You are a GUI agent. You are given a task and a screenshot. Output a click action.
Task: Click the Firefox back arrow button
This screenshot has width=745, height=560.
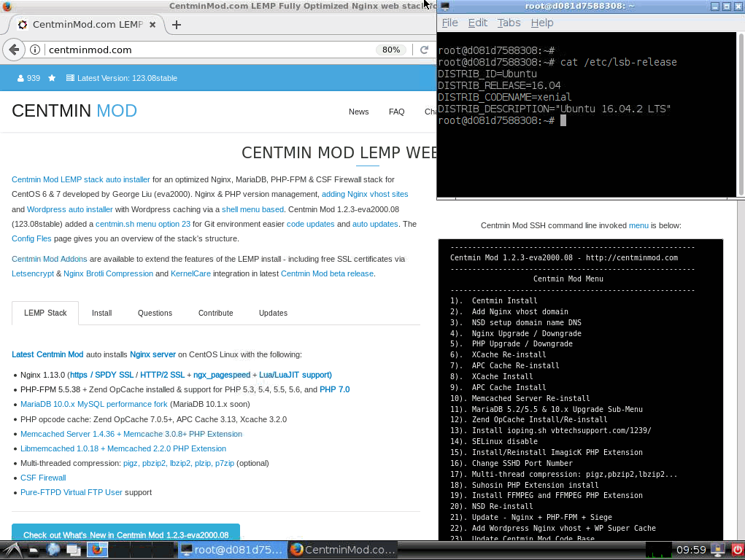pos(14,50)
